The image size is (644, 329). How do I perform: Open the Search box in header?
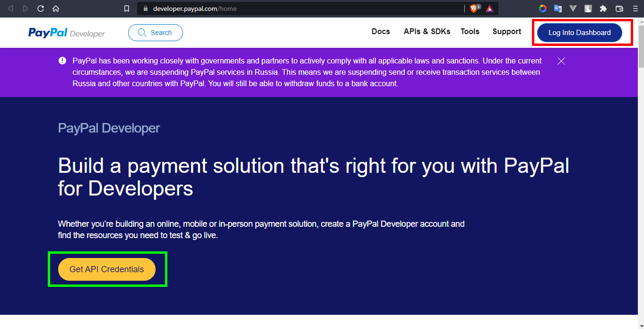pyautogui.click(x=156, y=33)
